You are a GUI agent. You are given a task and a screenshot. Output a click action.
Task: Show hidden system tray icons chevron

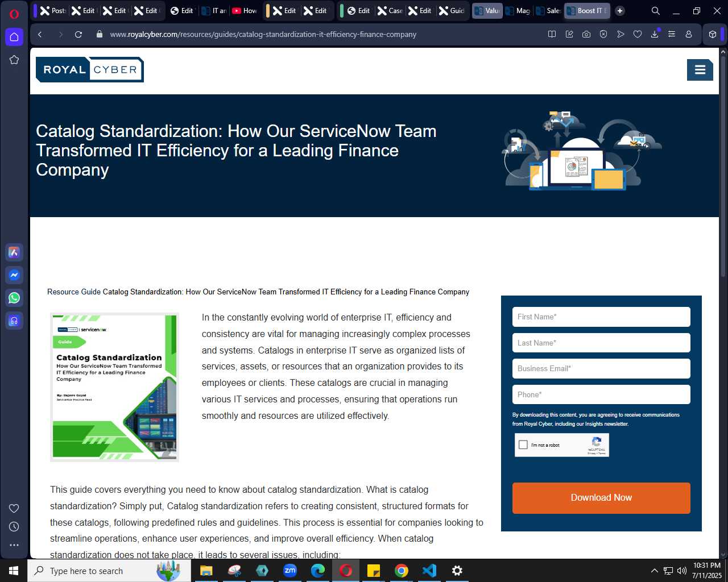pos(654,571)
